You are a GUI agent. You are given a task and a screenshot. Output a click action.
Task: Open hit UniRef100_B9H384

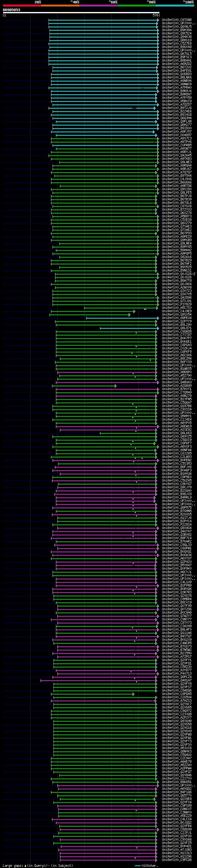(x=177, y=30)
